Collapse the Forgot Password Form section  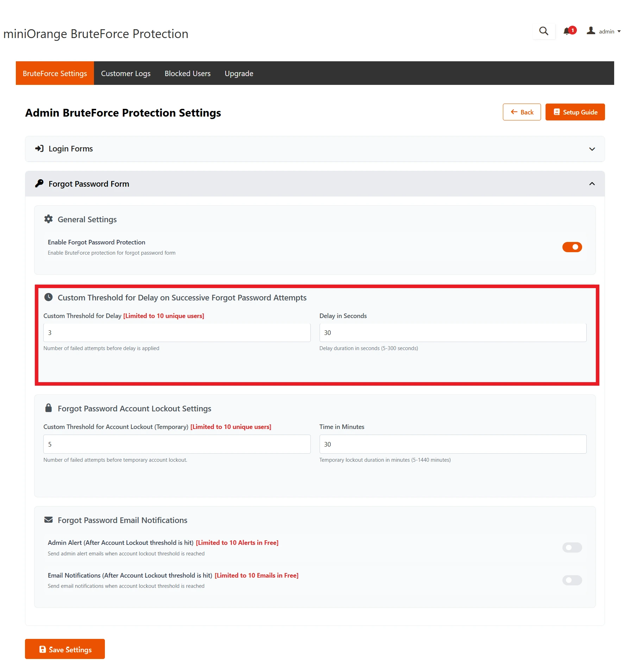(x=592, y=183)
